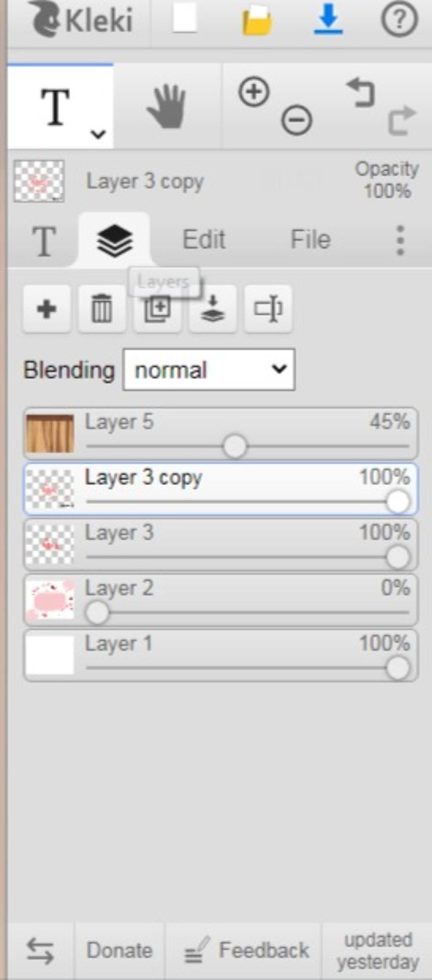Undo the last action
The width and height of the screenshot is (432, 980).
pos(361,92)
